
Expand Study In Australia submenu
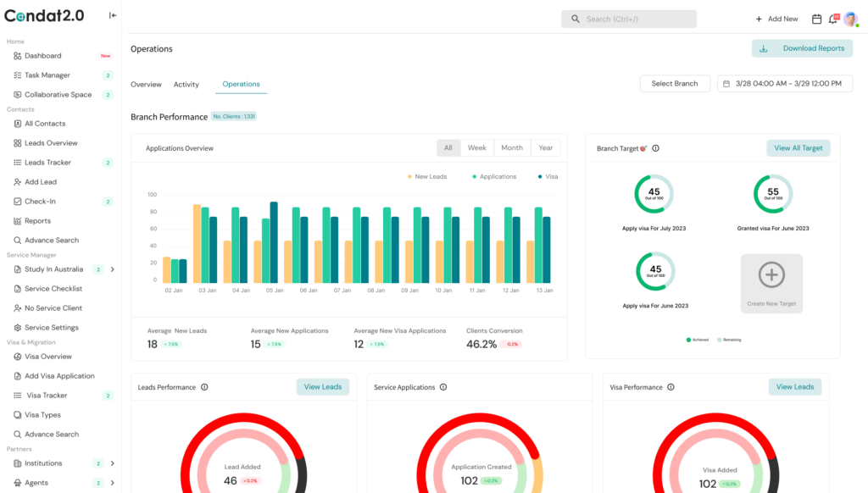pos(113,269)
